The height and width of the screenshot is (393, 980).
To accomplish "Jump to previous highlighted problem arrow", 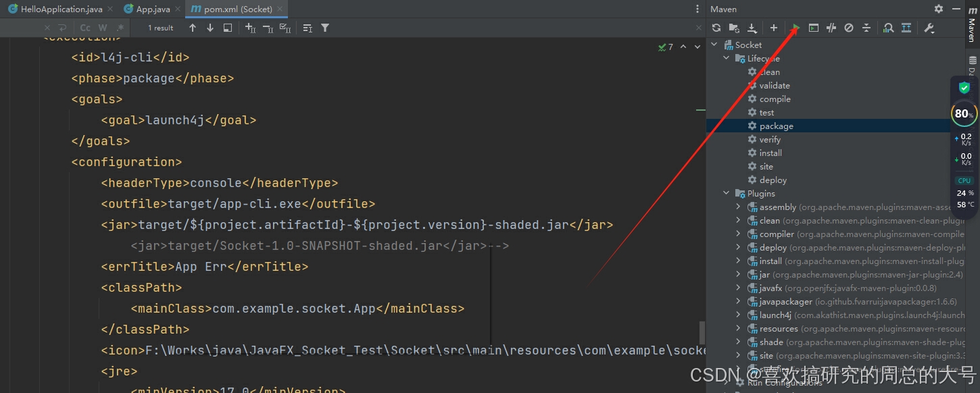I will point(683,47).
